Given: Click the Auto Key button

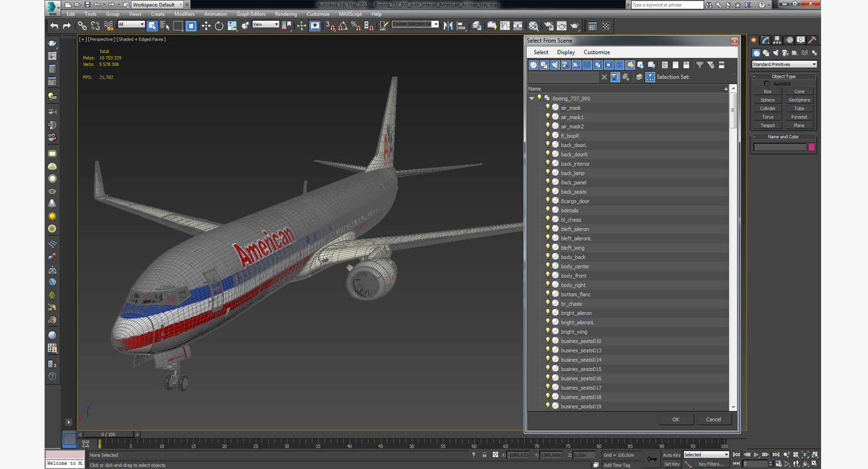Looking at the screenshot, I should (x=672, y=455).
